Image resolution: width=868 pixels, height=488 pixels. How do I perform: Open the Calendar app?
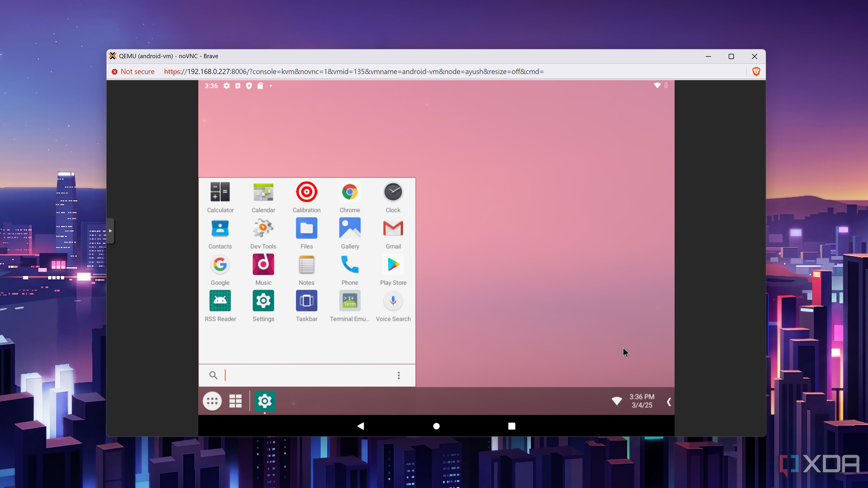263,197
